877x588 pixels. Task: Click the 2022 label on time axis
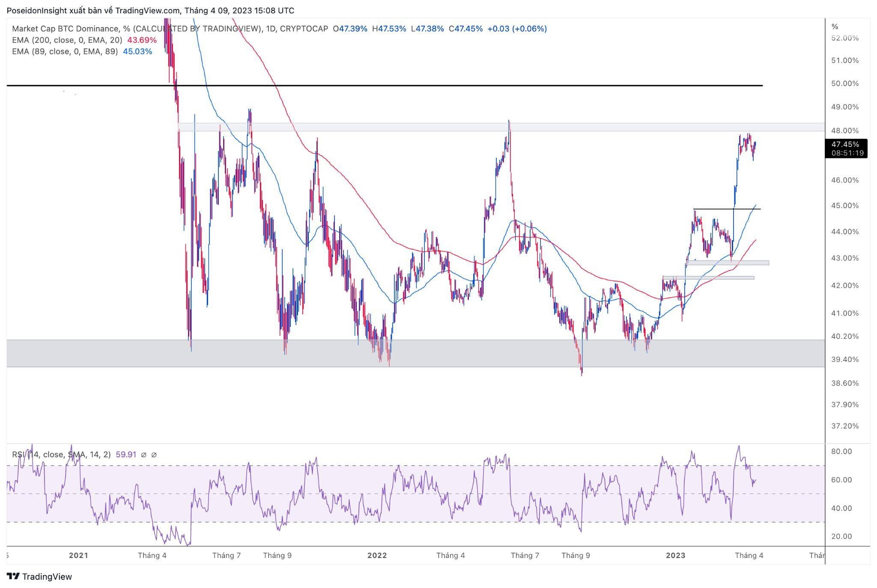pos(377,555)
